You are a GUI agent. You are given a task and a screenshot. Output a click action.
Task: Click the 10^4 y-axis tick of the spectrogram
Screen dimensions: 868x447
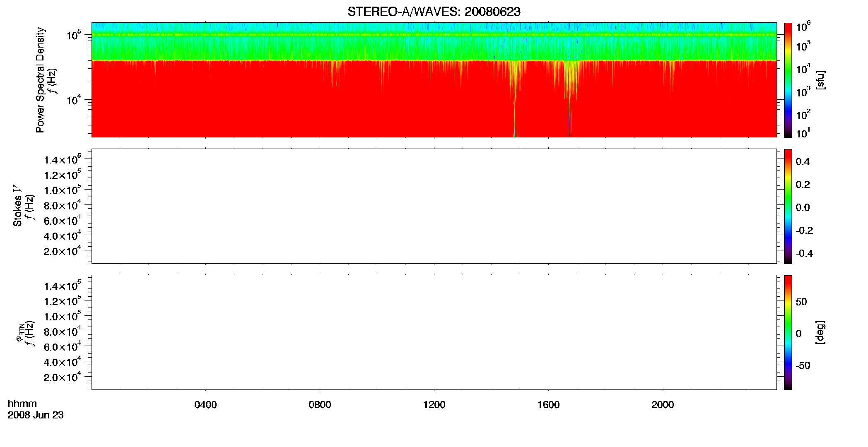tap(74, 100)
